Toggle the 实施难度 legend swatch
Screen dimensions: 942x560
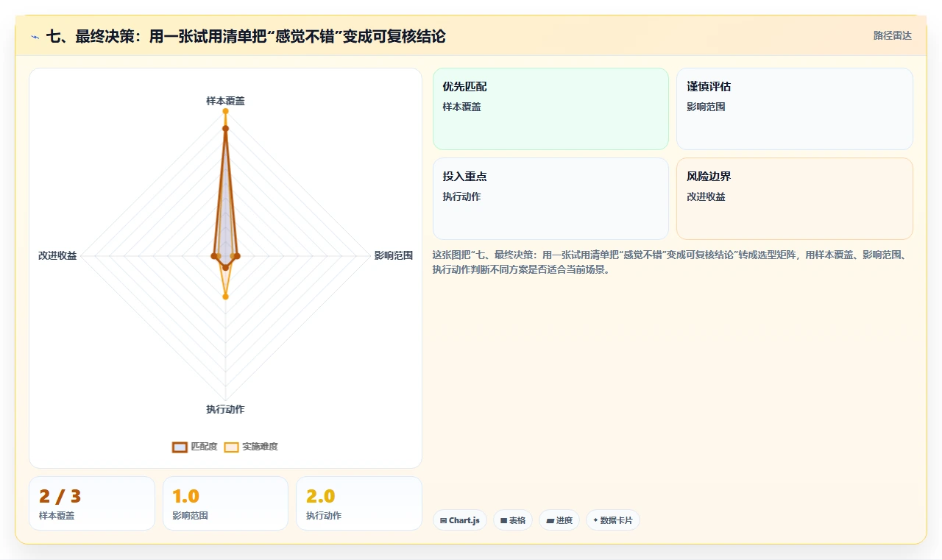[231, 447]
